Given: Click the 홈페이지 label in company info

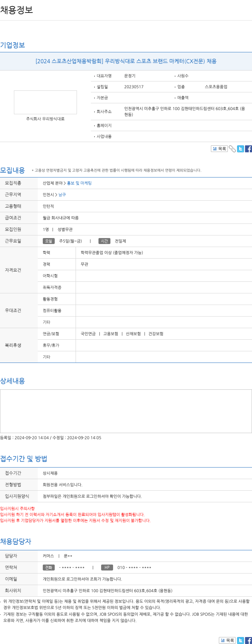Looking at the screenshot, I should coord(104,125).
